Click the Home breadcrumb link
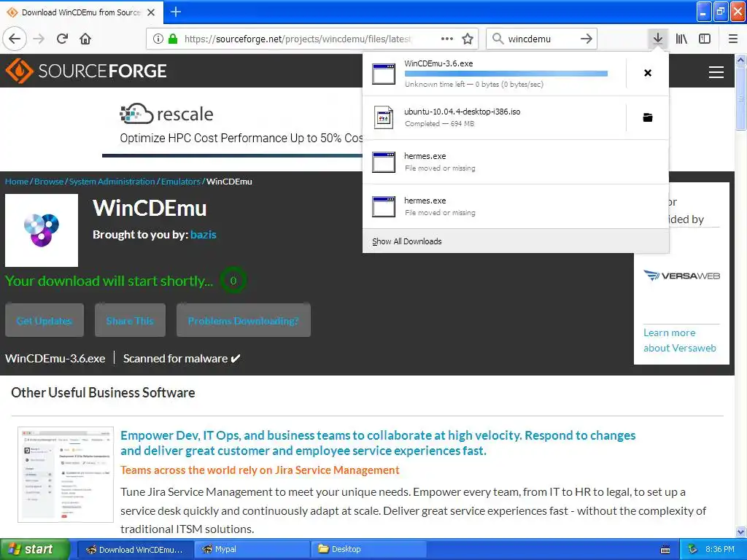This screenshot has width=747, height=560. (17, 182)
